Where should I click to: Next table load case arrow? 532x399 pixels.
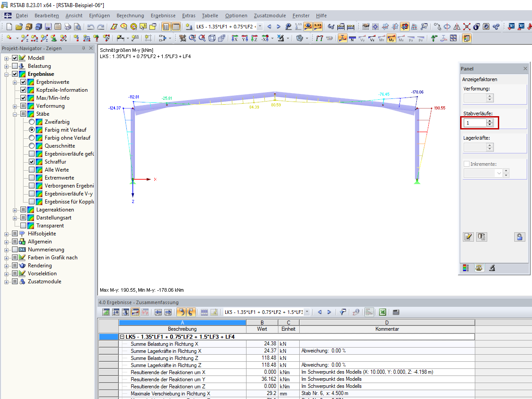point(329,312)
